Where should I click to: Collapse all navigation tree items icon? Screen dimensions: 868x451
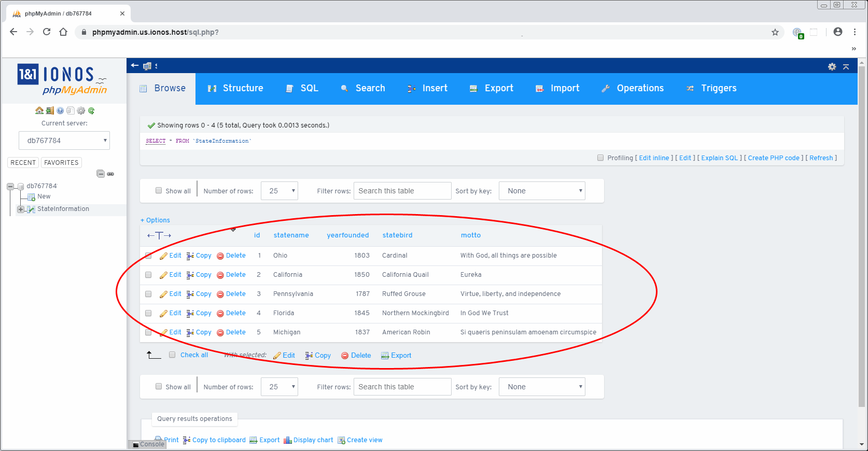101,174
